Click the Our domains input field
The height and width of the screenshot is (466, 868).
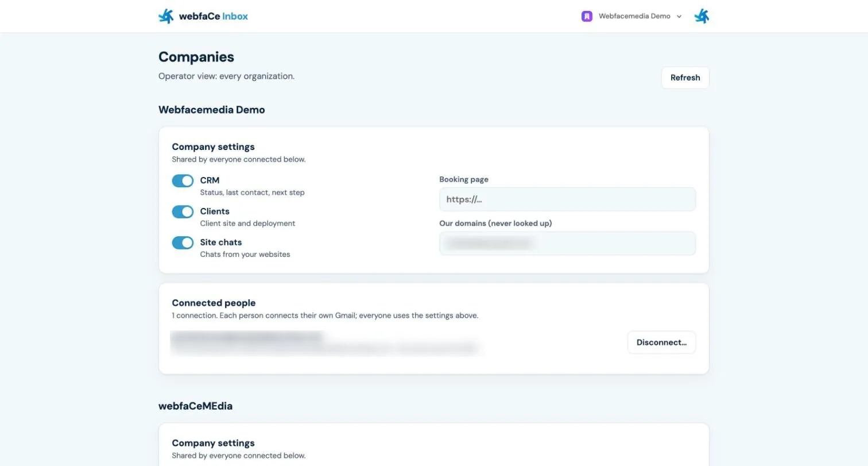(567, 244)
